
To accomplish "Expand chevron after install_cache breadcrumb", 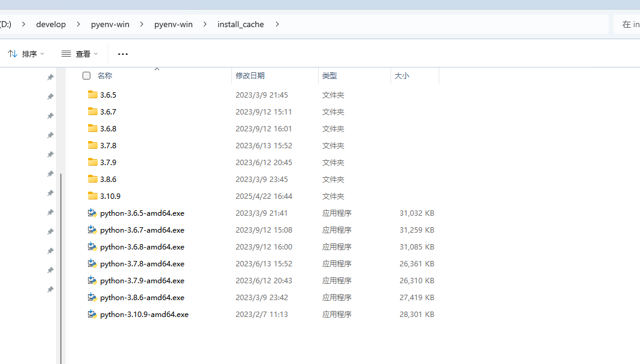I will (x=277, y=24).
